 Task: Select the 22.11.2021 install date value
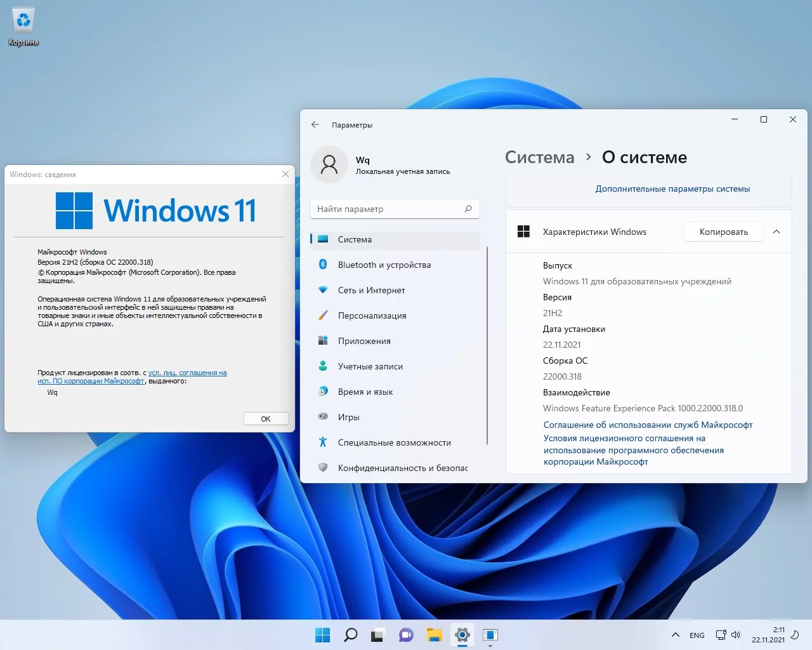tap(561, 345)
